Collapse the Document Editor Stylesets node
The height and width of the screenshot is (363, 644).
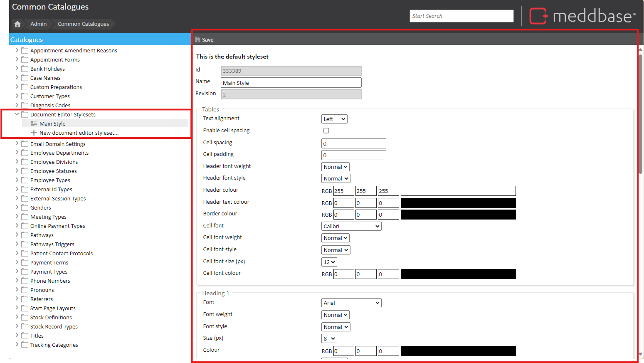[17, 114]
